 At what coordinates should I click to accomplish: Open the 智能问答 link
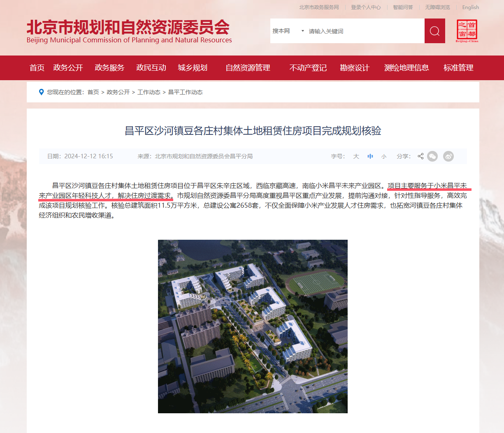(403, 7)
